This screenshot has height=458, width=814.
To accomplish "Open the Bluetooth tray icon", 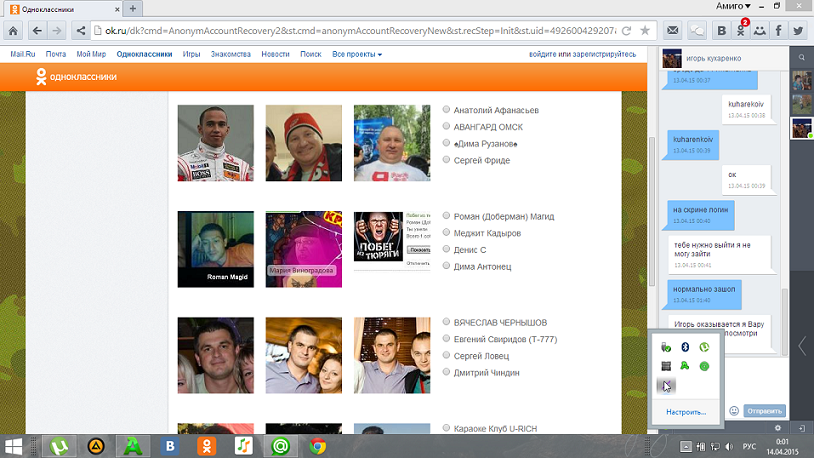I will pos(685,347).
